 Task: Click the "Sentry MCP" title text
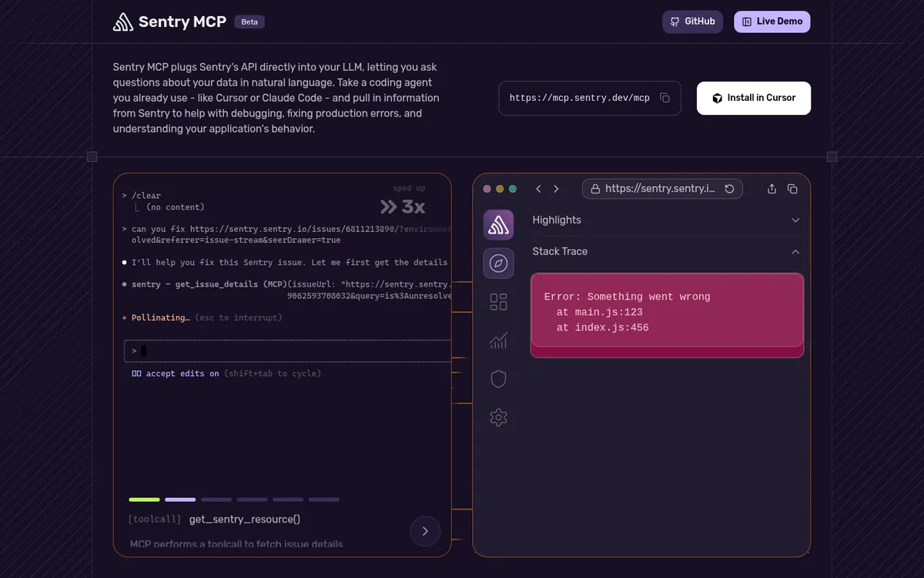(182, 22)
